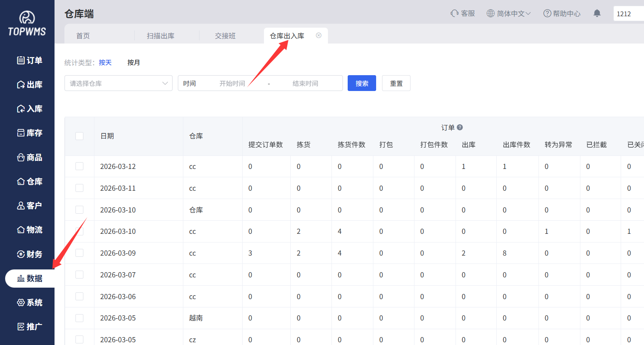
Task: Check the row checkbox for 2026-03-09
Action: 79,253
